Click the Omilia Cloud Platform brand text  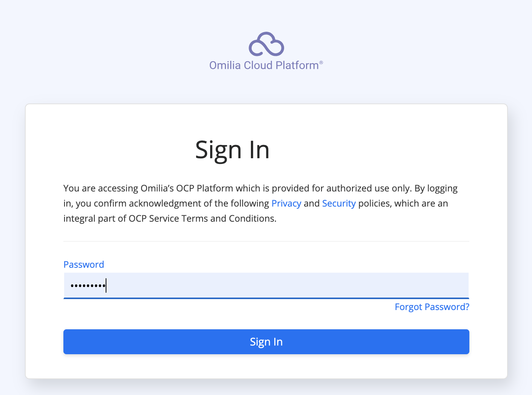264,65
